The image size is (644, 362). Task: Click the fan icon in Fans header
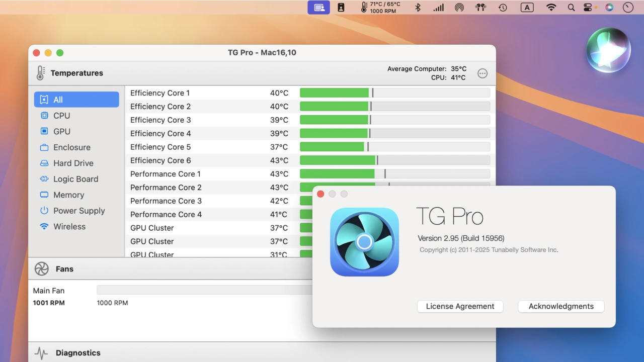coord(41,269)
